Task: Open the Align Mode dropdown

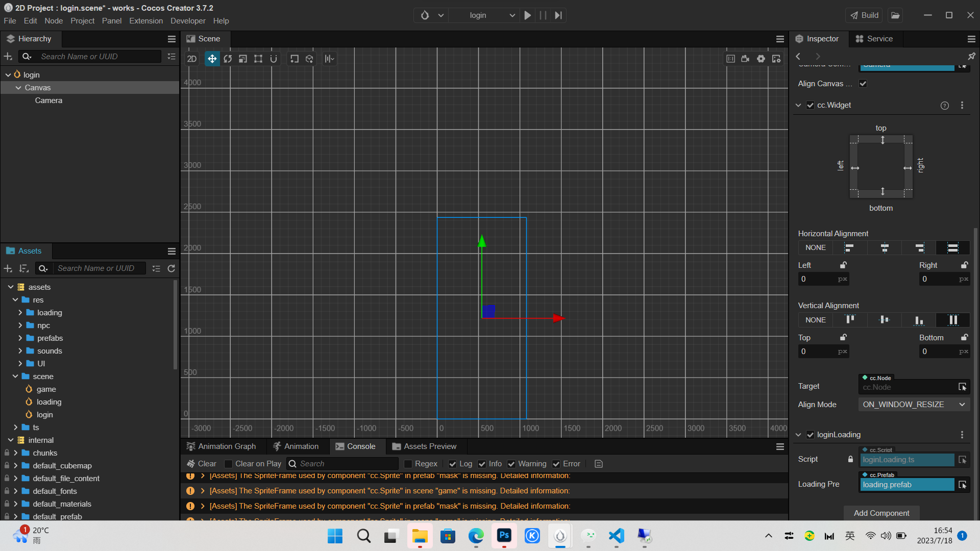Action: tap(914, 405)
